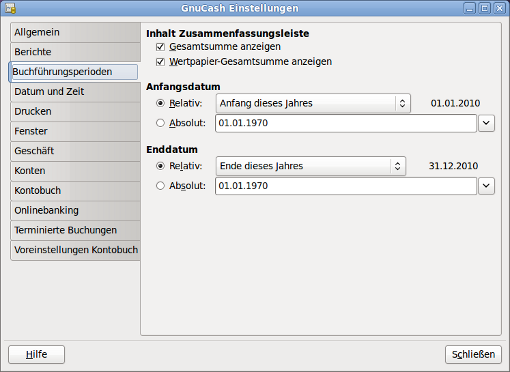Click the 01.01.2010 start date text
The image size is (510, 372).
click(455, 103)
